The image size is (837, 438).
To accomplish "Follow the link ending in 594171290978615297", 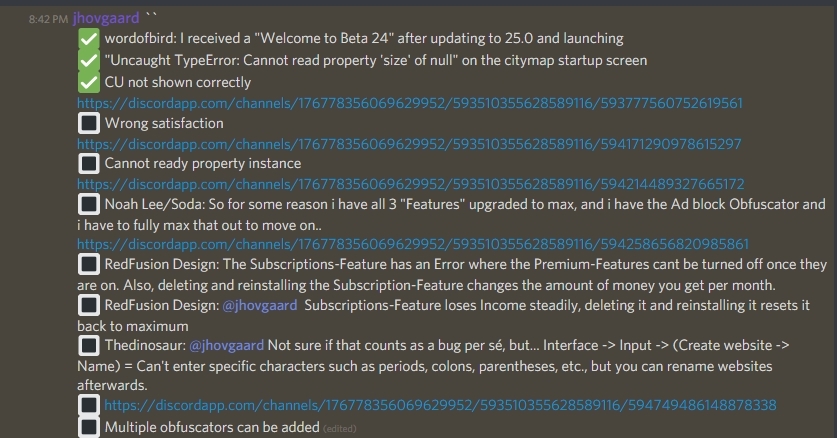I will click(410, 144).
